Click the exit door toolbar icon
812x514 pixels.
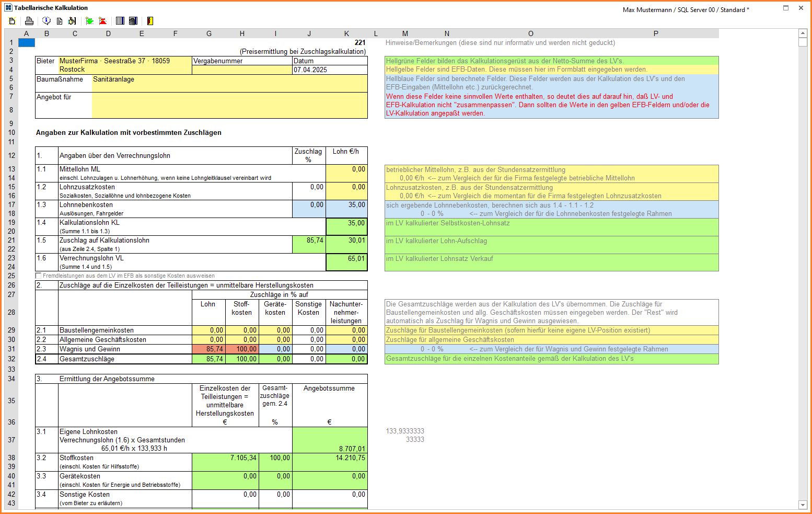(150, 21)
